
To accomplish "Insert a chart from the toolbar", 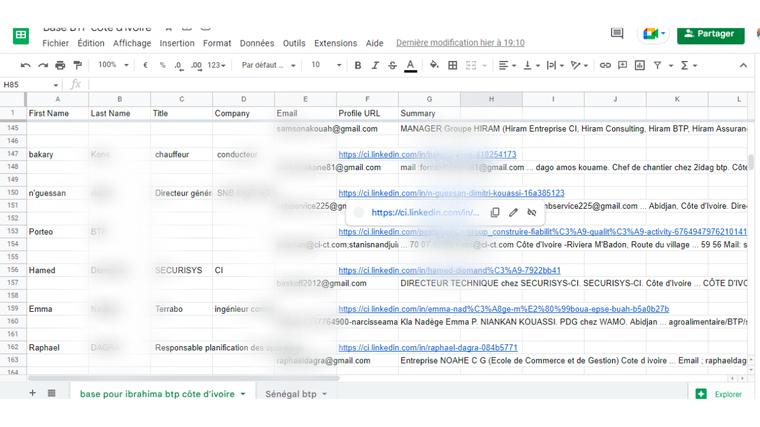I will tap(640, 65).
